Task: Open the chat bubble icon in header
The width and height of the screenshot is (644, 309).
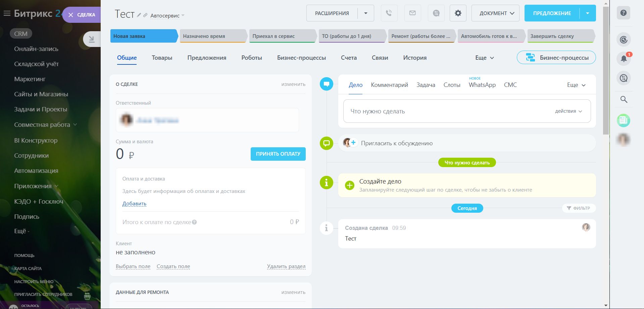Action: click(436, 13)
